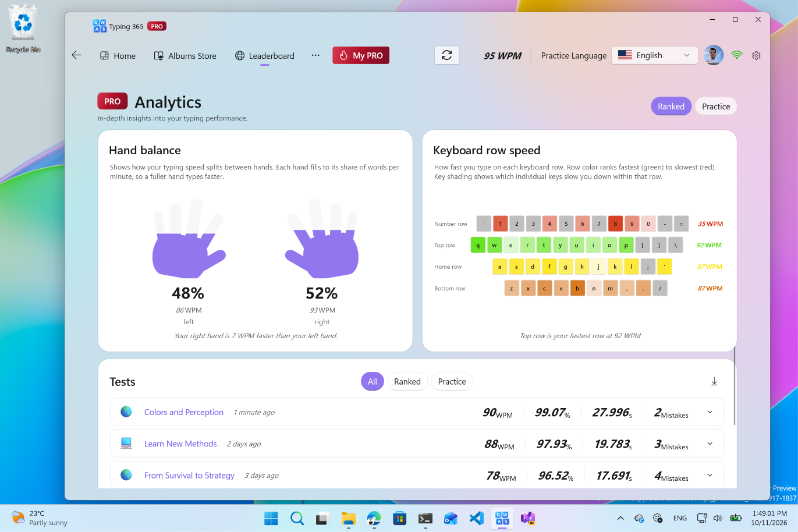Click the 52% right hand value
The height and width of the screenshot is (532, 798).
click(322, 293)
